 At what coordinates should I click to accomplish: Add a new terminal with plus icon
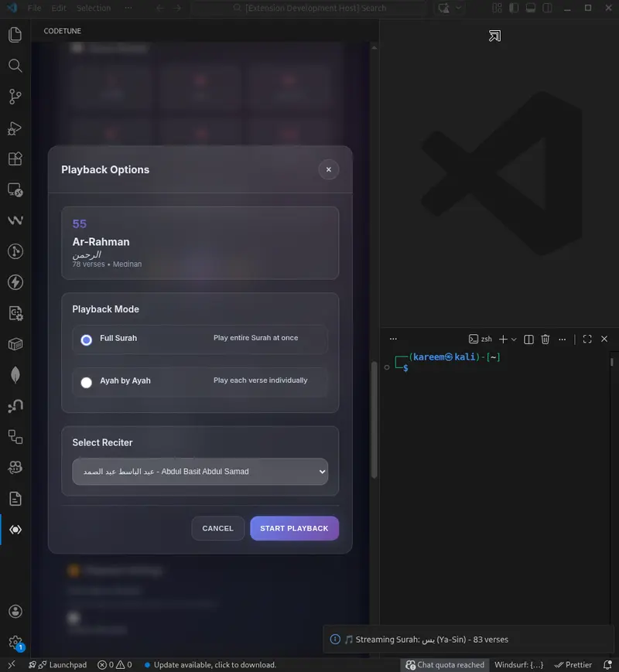point(503,339)
